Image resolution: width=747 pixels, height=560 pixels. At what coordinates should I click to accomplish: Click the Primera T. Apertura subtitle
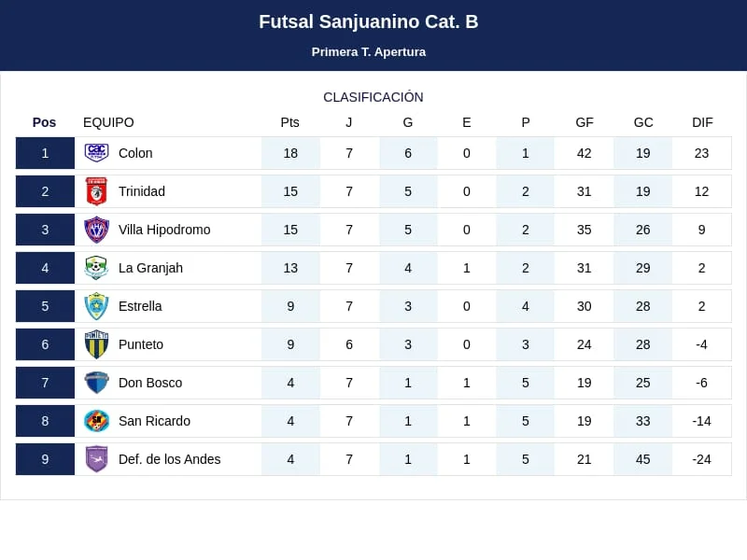tap(369, 52)
